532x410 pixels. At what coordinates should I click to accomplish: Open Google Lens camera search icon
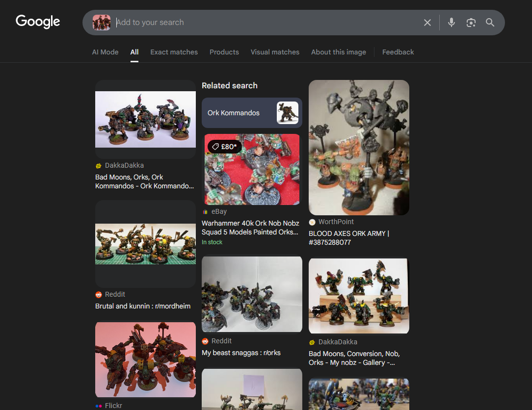pos(471,23)
